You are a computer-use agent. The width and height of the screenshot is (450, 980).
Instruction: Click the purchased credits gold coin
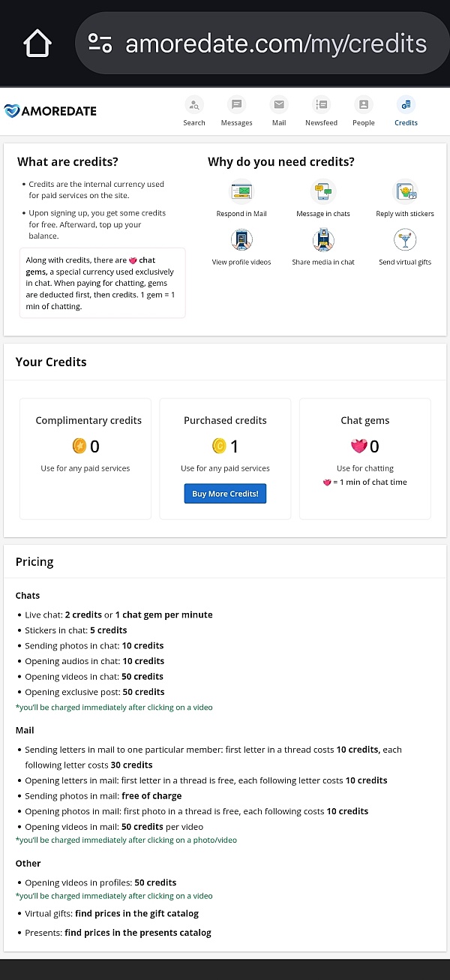(x=219, y=446)
